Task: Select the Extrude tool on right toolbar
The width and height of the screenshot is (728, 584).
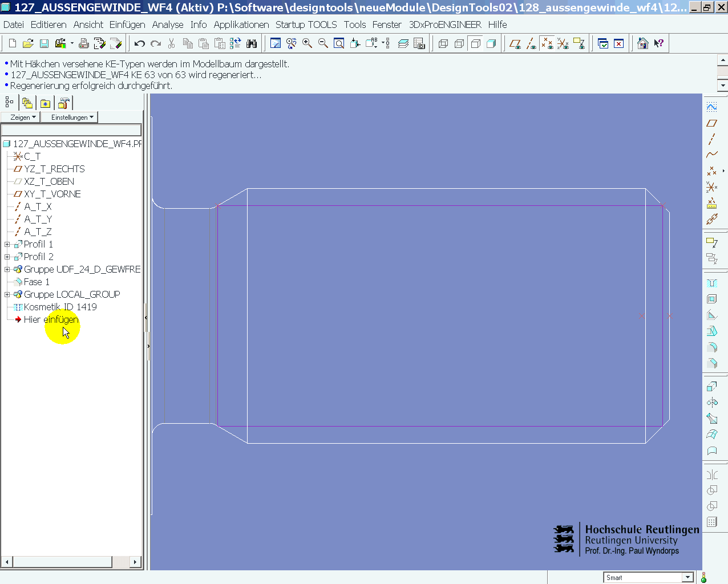Action: 711,387
